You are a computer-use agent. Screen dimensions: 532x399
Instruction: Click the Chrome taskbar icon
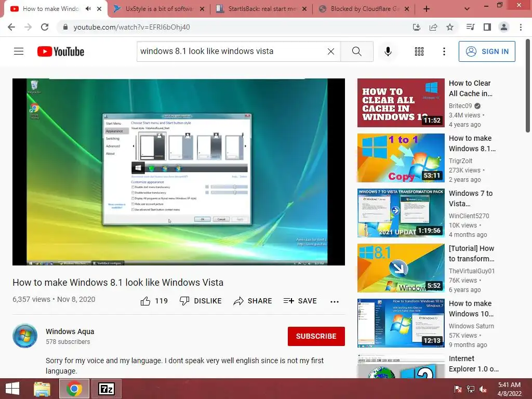click(x=74, y=389)
